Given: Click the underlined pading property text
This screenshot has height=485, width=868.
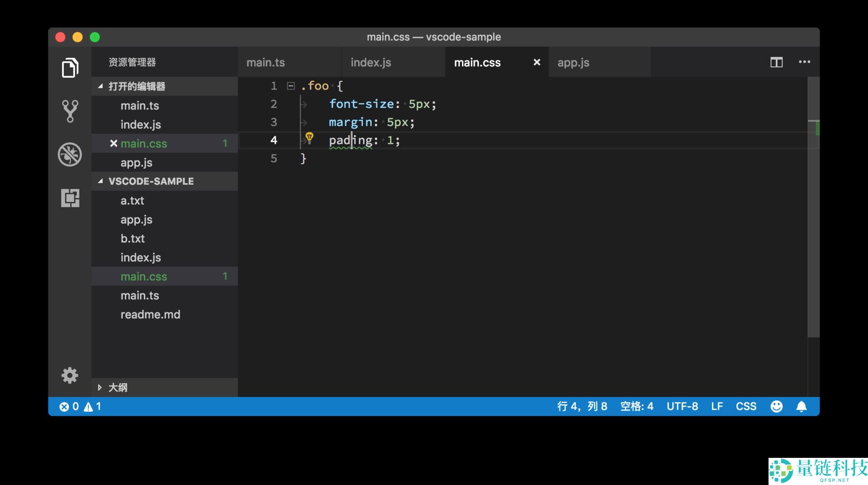Looking at the screenshot, I should (351, 140).
